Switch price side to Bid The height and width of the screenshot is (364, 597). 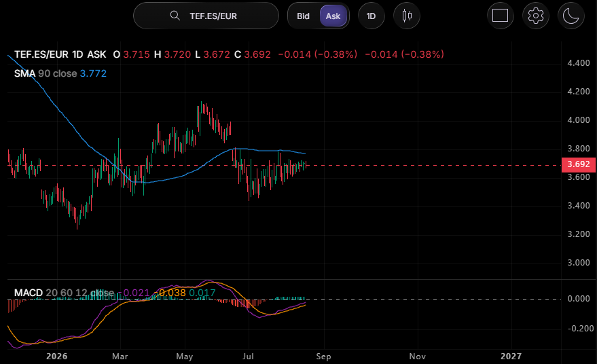pyautogui.click(x=303, y=16)
